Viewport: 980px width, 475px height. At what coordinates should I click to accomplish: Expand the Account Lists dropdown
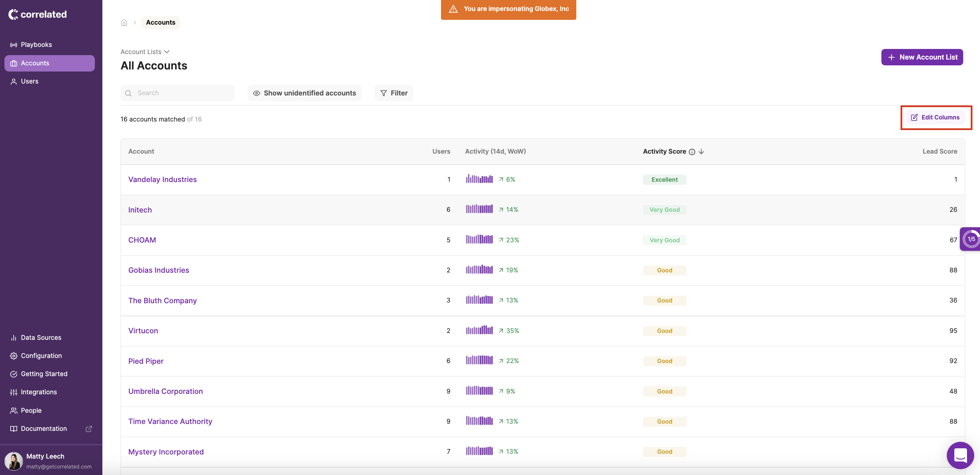tap(145, 52)
